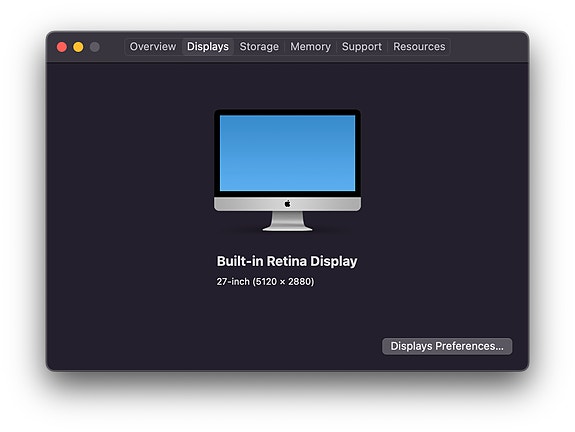Switch to the Overview tab
This screenshot has width=575, height=432.
pyautogui.click(x=153, y=47)
